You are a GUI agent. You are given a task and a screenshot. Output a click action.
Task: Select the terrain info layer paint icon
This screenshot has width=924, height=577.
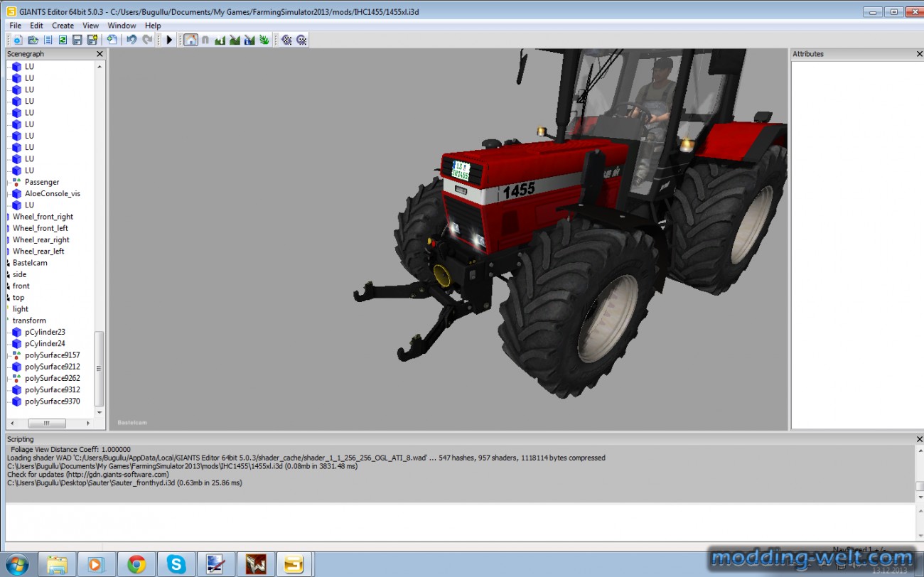click(249, 40)
